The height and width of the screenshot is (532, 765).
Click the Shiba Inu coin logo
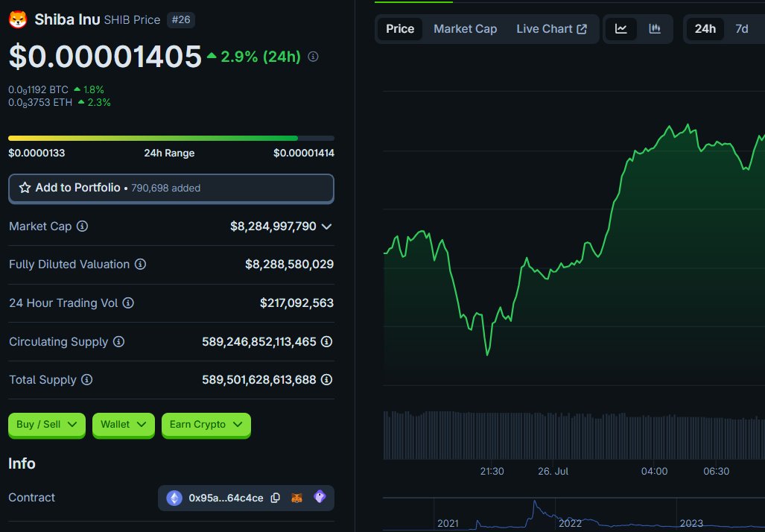point(18,19)
